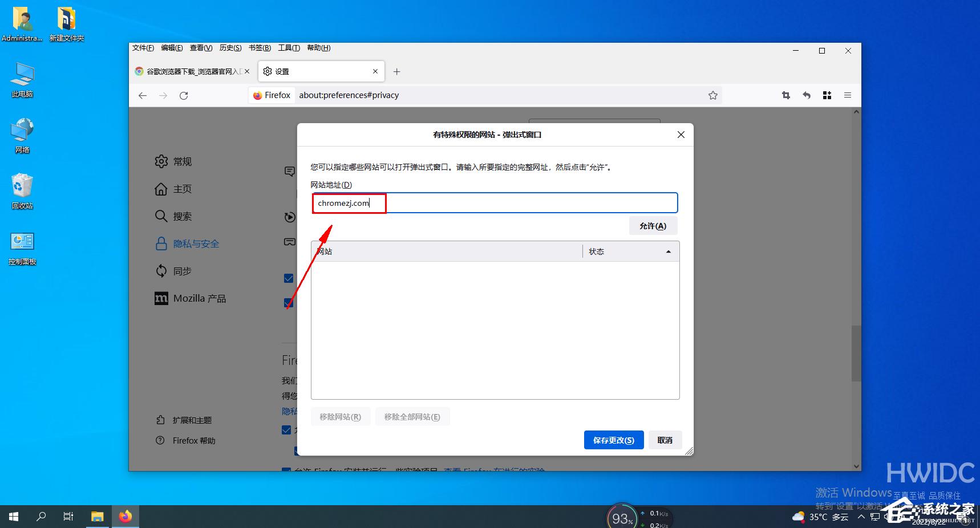Click 移除网站 button
Image resolution: width=980 pixels, height=528 pixels.
click(x=341, y=417)
